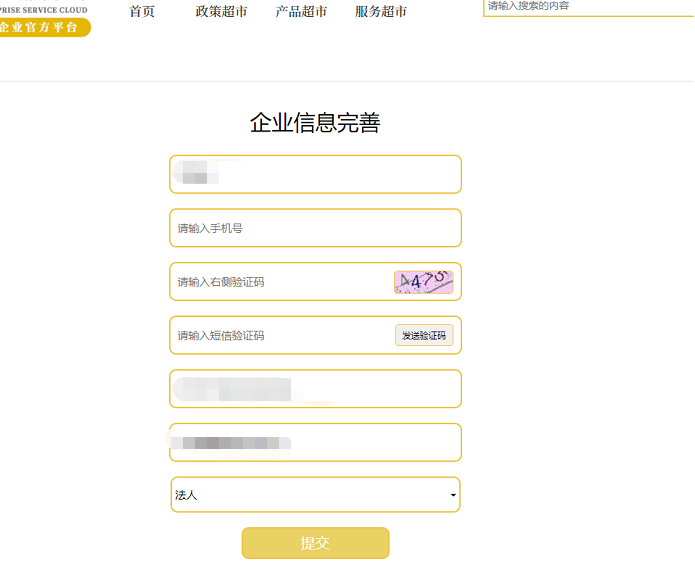Open the 产品超市 navigation tab
The width and height of the screenshot is (695, 568).
pos(301,12)
